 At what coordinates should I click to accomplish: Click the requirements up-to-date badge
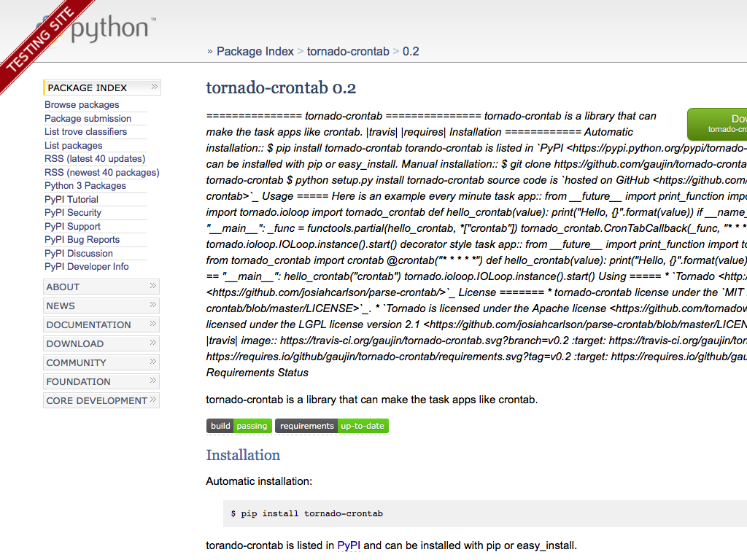(x=331, y=426)
